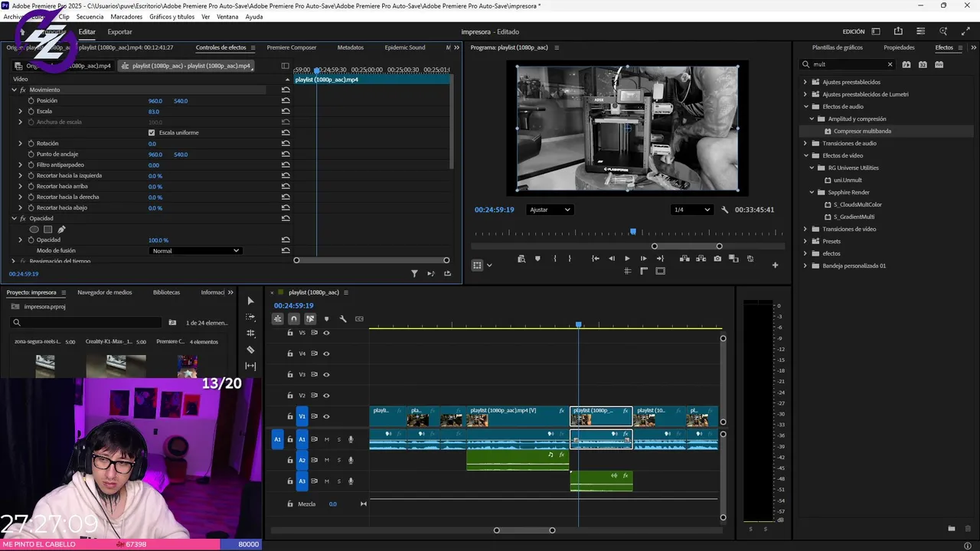Solo audio track A3
The height and width of the screenshot is (551, 980).
point(339,481)
